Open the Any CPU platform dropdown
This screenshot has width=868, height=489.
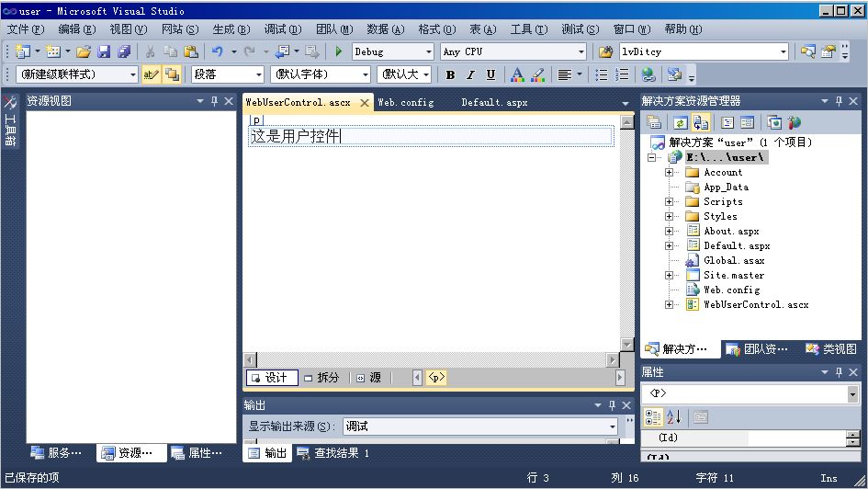tap(581, 52)
